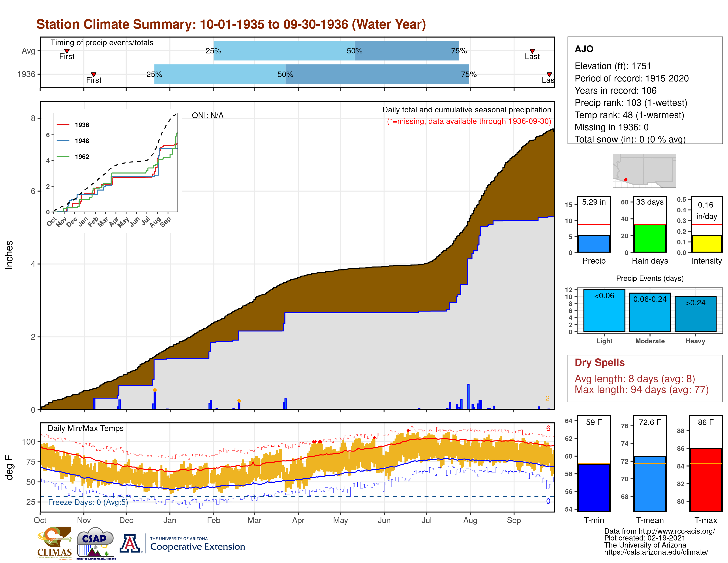
Task: Click the red missing-data note text
Action: pyautogui.click(x=469, y=121)
